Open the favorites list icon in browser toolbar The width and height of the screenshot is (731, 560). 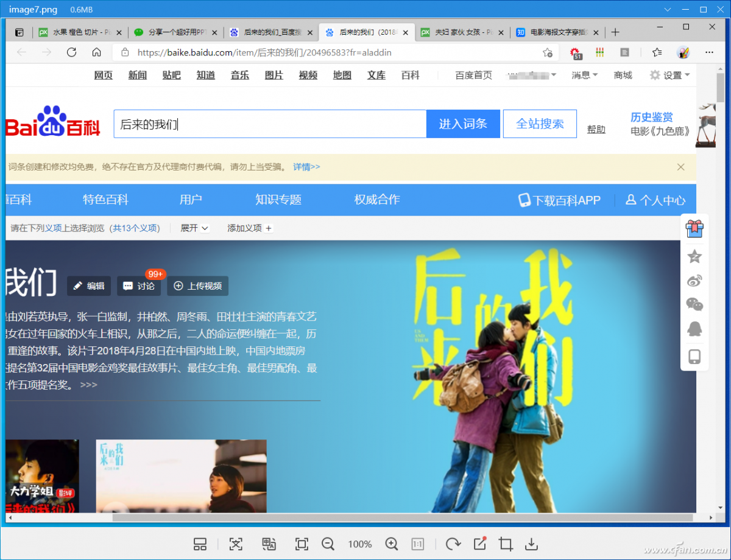tap(657, 52)
